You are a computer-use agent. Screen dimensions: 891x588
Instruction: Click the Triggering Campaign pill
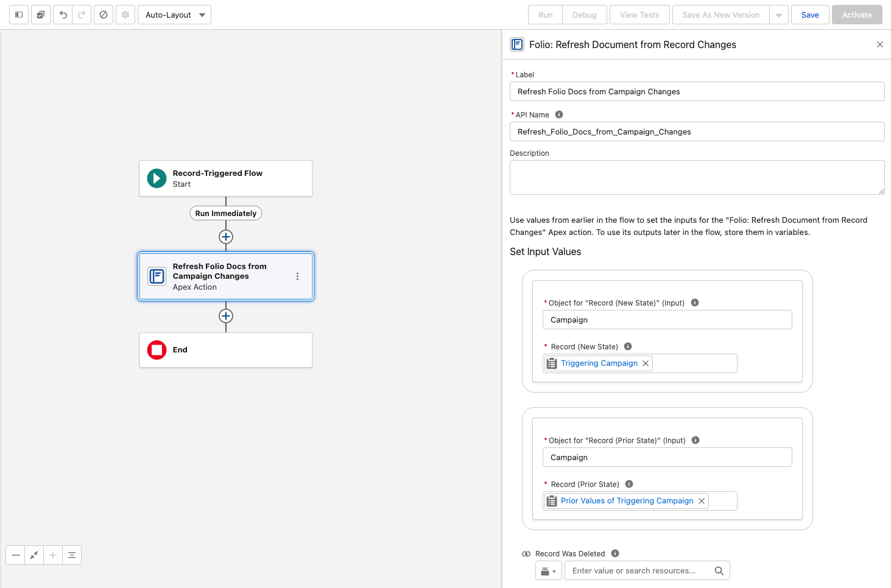coord(599,363)
